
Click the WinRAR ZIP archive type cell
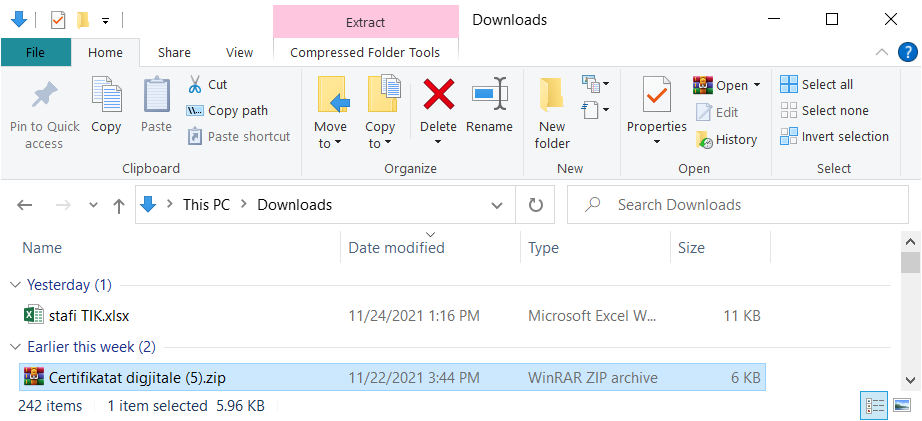click(593, 377)
